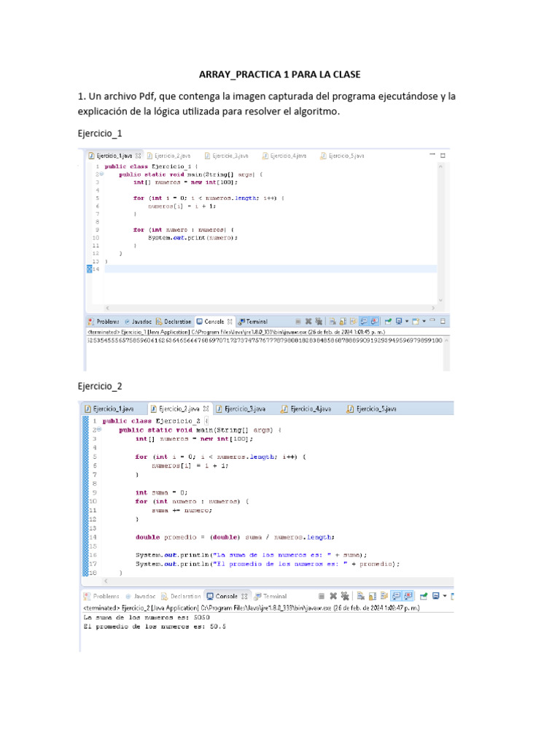Click Clear Console icon in Ejercicio_2 console
Screen dimensions: 560x747
click(361, 596)
